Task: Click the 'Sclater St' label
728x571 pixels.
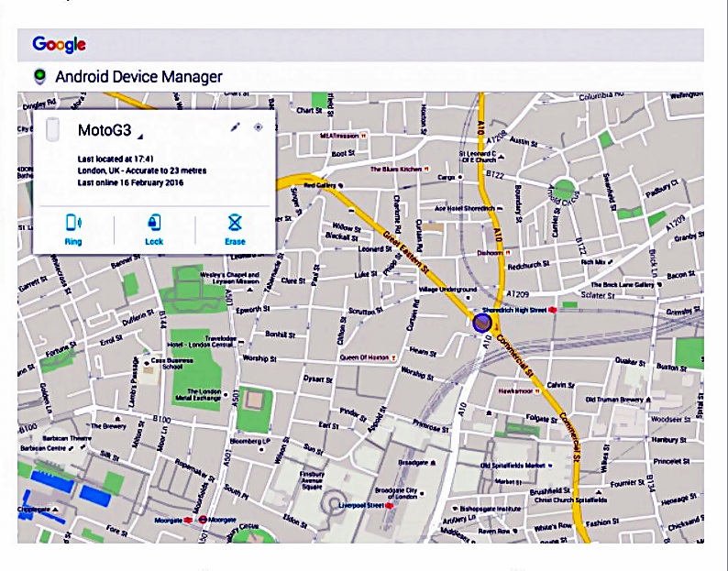Action: 598,295
